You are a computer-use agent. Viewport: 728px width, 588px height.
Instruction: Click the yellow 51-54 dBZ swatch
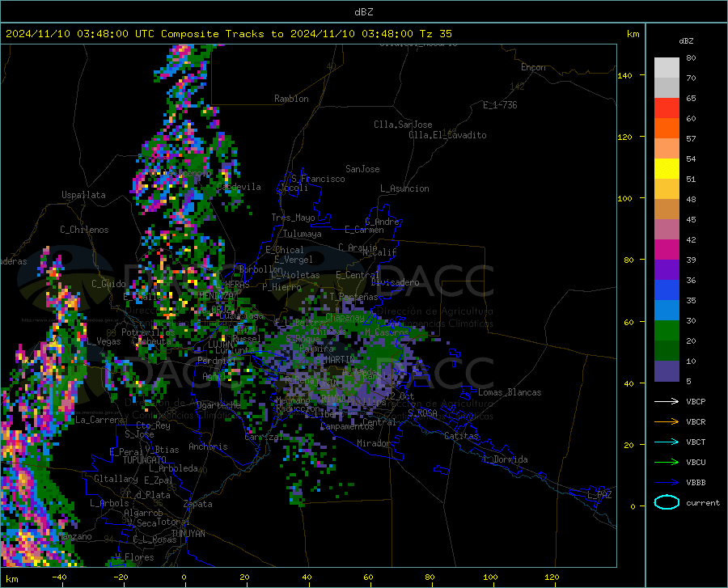tap(667, 169)
